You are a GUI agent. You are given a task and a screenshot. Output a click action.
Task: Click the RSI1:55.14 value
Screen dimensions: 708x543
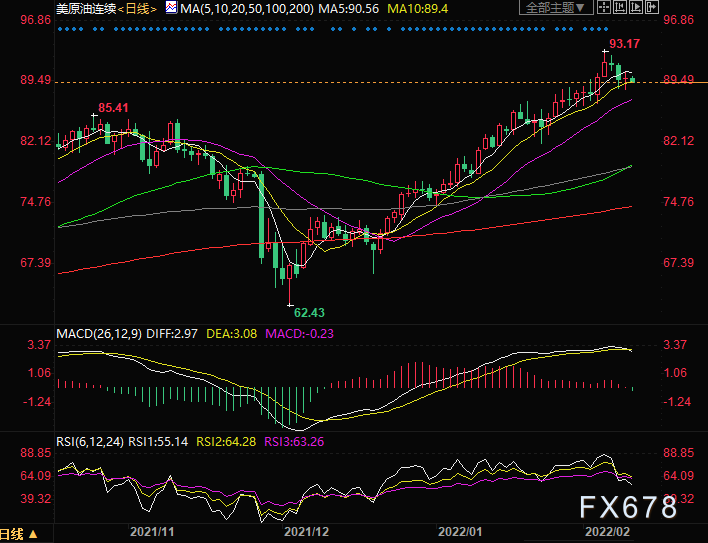click(x=158, y=441)
